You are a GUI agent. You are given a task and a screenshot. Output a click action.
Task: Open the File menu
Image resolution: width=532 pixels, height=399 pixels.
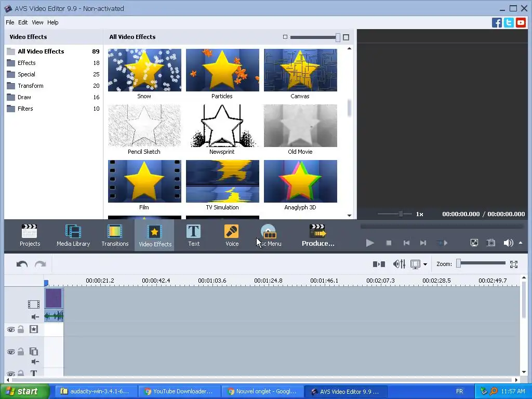(10, 22)
